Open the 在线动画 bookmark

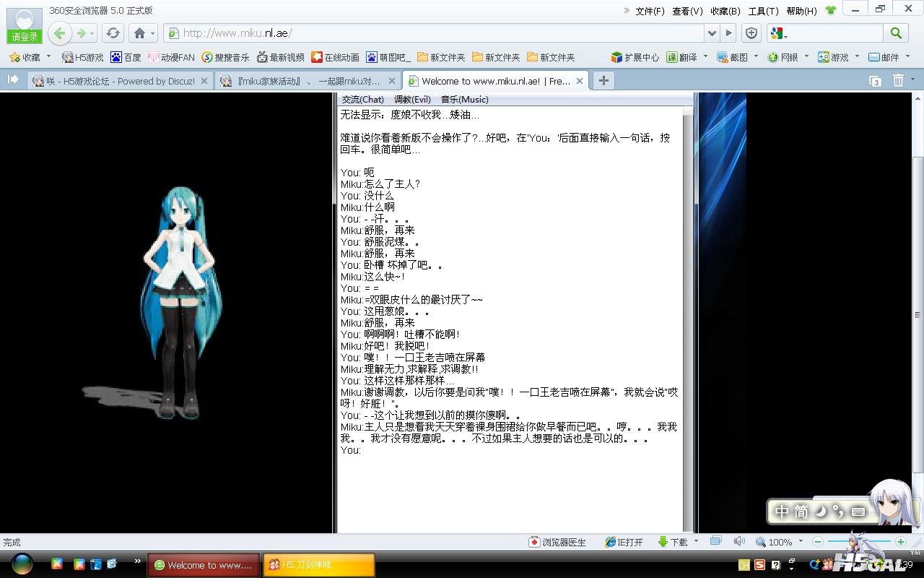[x=335, y=57]
